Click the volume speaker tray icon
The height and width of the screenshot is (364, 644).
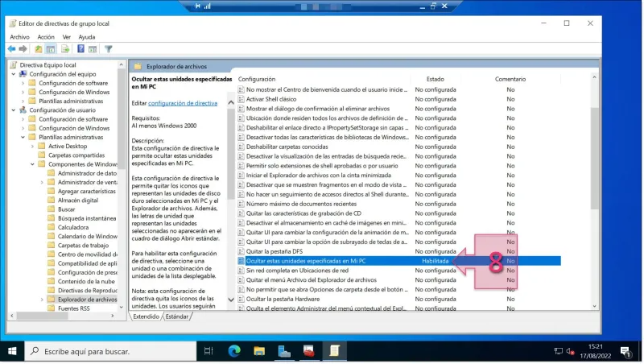(570, 351)
